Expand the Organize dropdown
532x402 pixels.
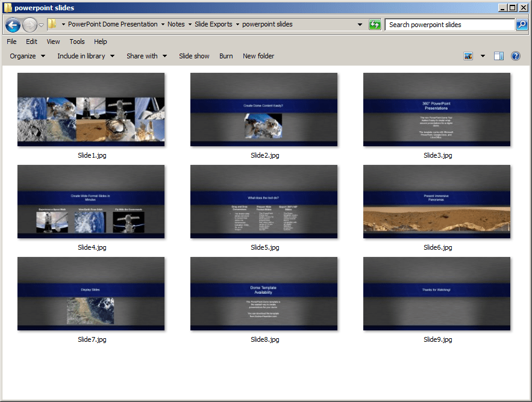[27, 56]
